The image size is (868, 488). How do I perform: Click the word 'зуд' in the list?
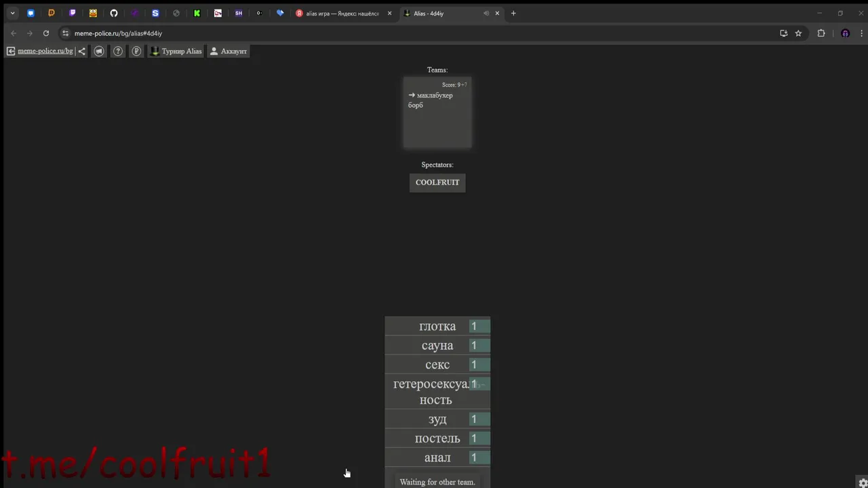click(437, 420)
